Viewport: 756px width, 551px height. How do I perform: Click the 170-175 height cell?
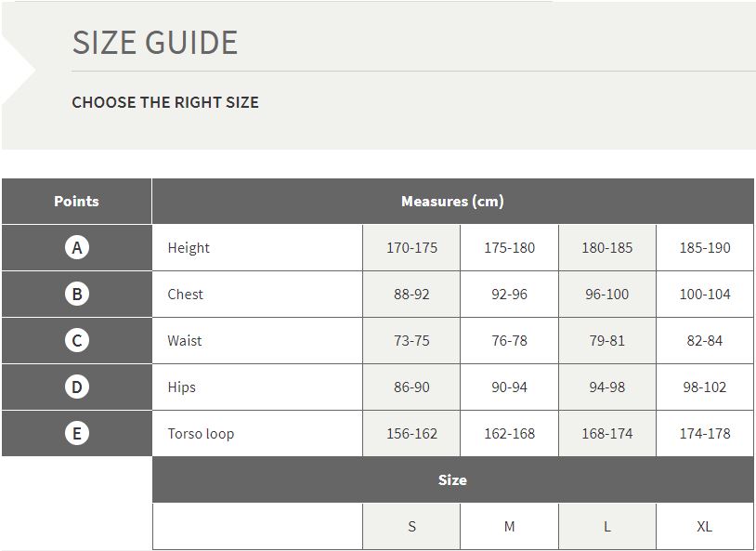411,247
